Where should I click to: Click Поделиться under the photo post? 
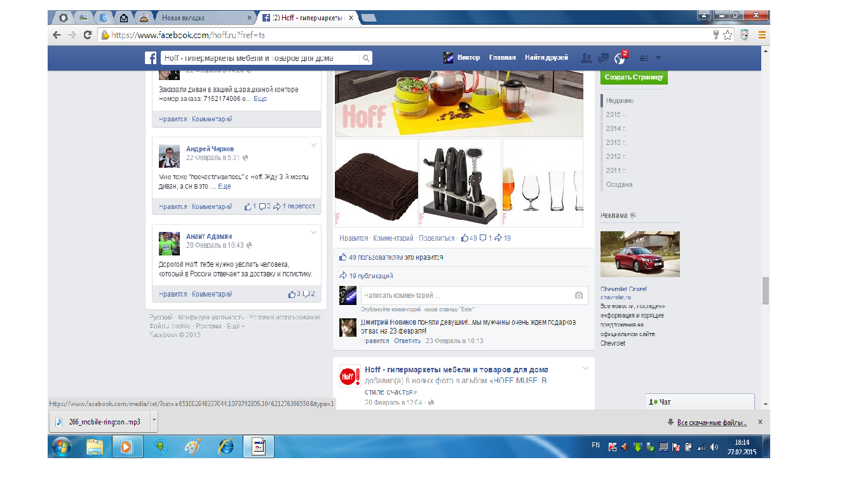pyautogui.click(x=437, y=238)
